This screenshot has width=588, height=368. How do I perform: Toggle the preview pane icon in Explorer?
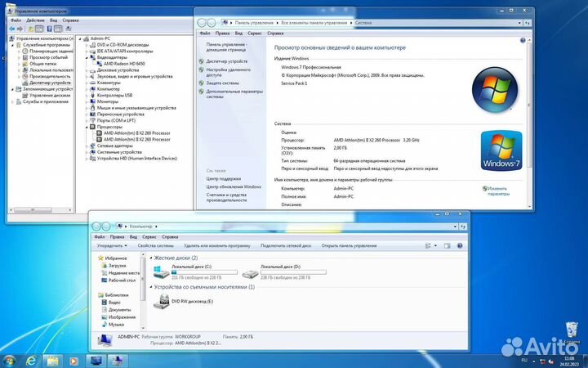(x=447, y=245)
